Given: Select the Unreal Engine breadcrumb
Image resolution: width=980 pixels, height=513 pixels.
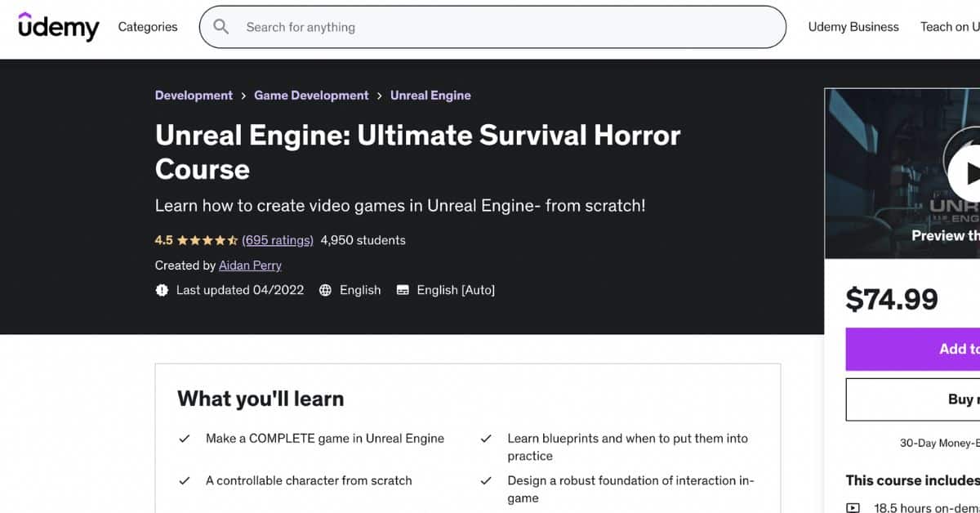Looking at the screenshot, I should [430, 96].
